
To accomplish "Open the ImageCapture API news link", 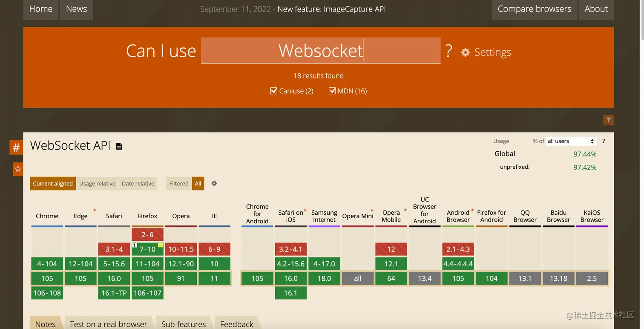I will [x=331, y=9].
